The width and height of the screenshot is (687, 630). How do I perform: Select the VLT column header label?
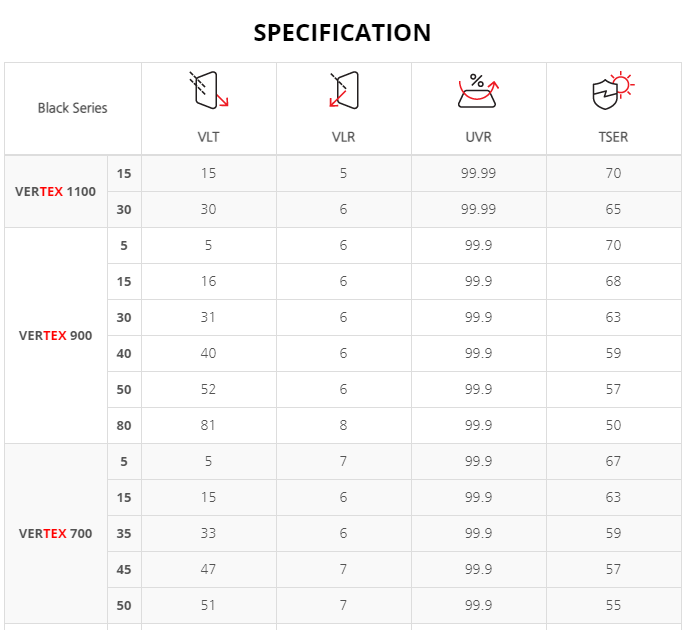(x=209, y=137)
